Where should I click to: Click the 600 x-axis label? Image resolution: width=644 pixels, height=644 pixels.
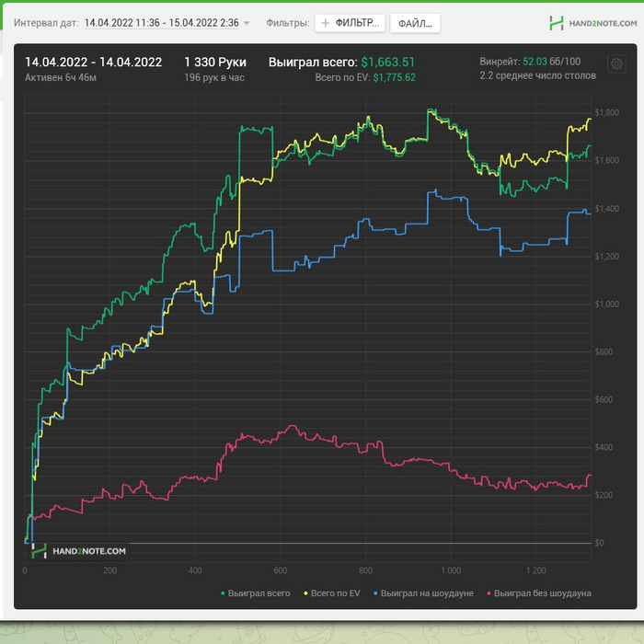[281, 570]
